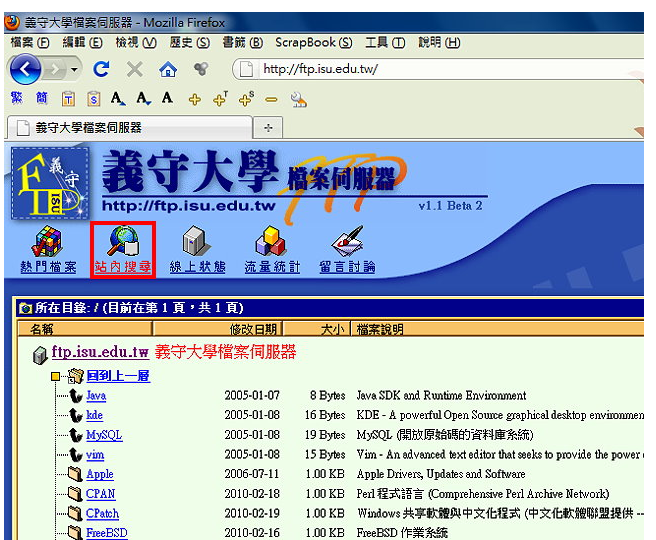Click the page icon in address bar
656x540 pixels.
coord(246,69)
